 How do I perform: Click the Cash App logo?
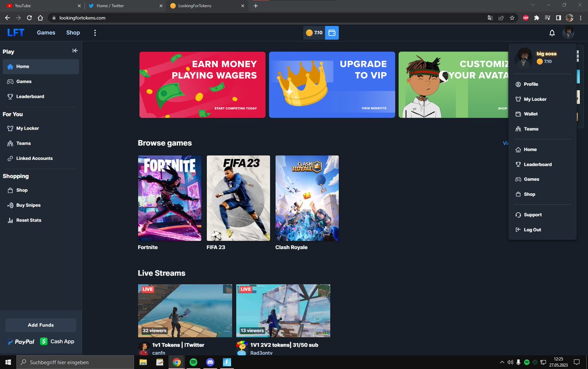pyautogui.click(x=57, y=342)
